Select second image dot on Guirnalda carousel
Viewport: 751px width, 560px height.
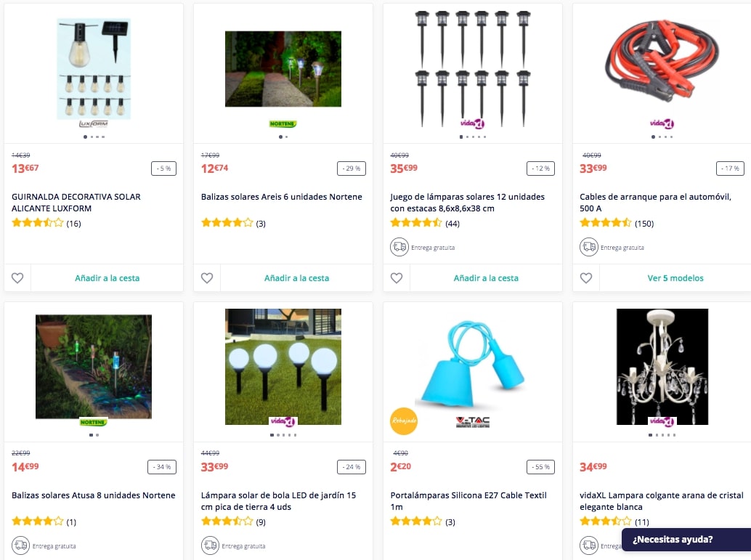point(92,137)
